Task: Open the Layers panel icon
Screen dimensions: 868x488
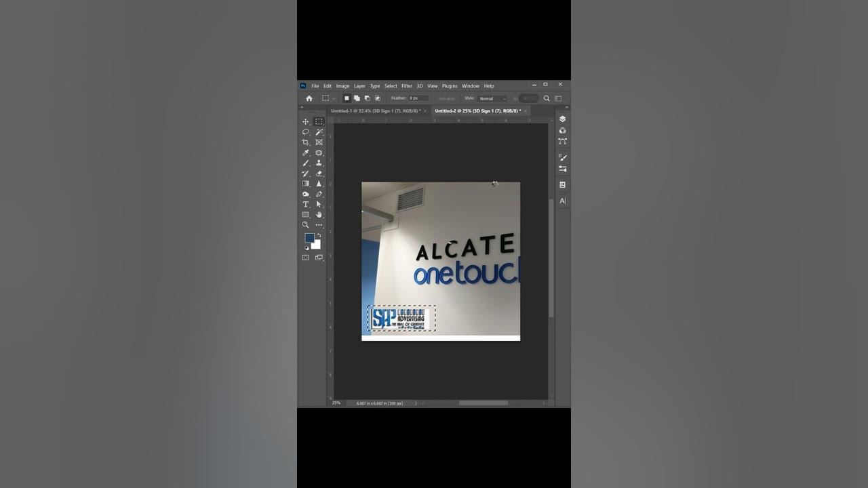Action: click(562, 119)
